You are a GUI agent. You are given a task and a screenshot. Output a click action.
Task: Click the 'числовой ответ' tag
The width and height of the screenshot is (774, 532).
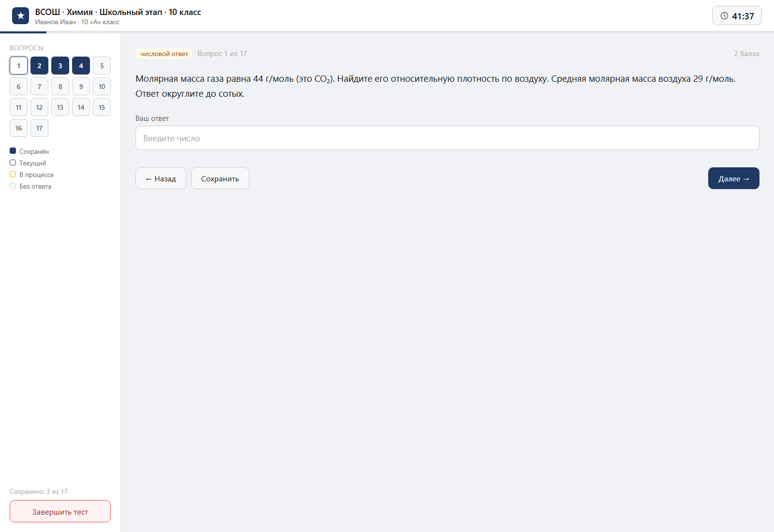(164, 54)
